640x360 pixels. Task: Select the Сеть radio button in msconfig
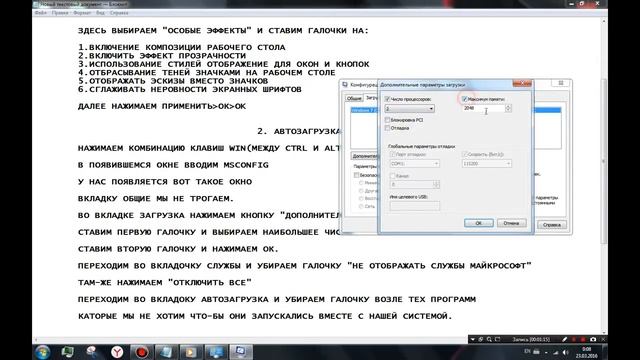pyautogui.click(x=361, y=207)
